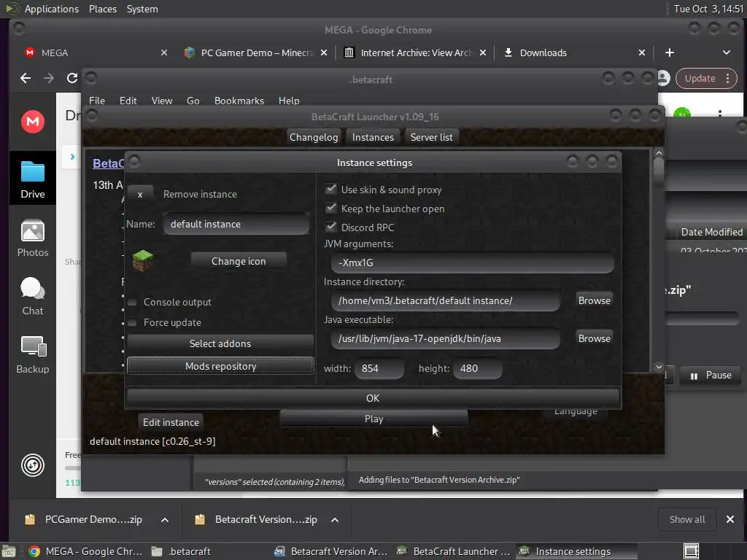Screen dimensions: 747x560
Task: Click the width field showing 854
Action: (x=379, y=368)
